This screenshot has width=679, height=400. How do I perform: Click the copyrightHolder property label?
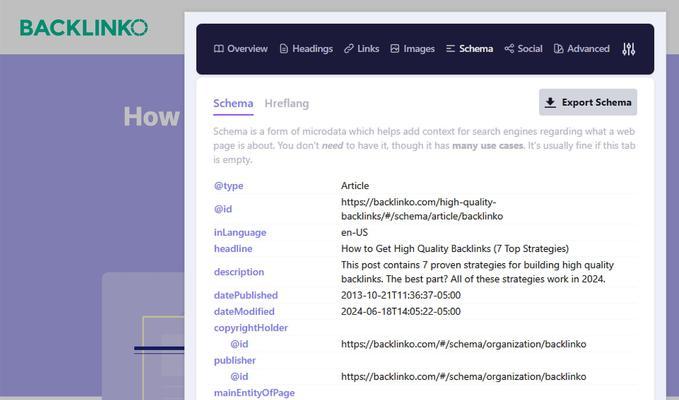250,328
